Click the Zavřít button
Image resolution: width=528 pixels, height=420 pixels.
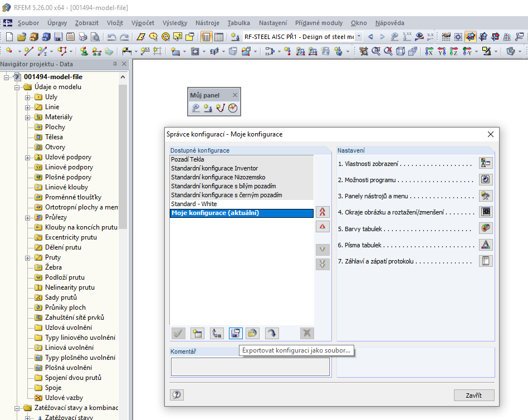(x=474, y=395)
